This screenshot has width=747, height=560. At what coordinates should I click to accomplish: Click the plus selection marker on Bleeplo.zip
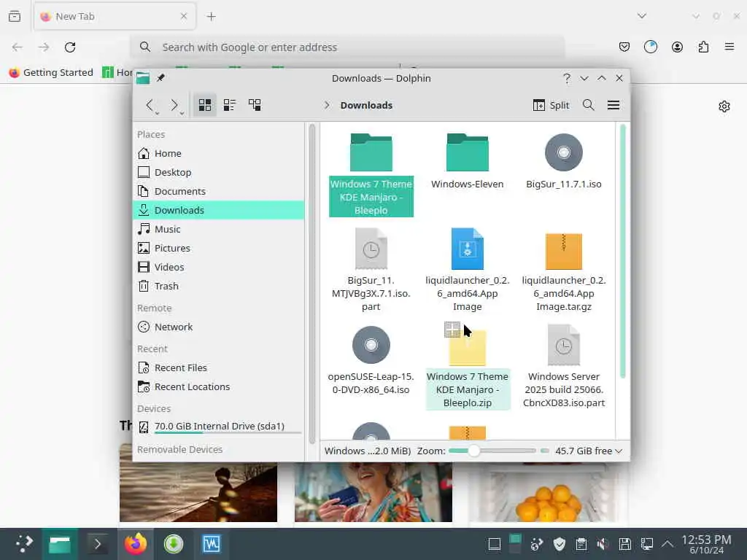tap(452, 329)
